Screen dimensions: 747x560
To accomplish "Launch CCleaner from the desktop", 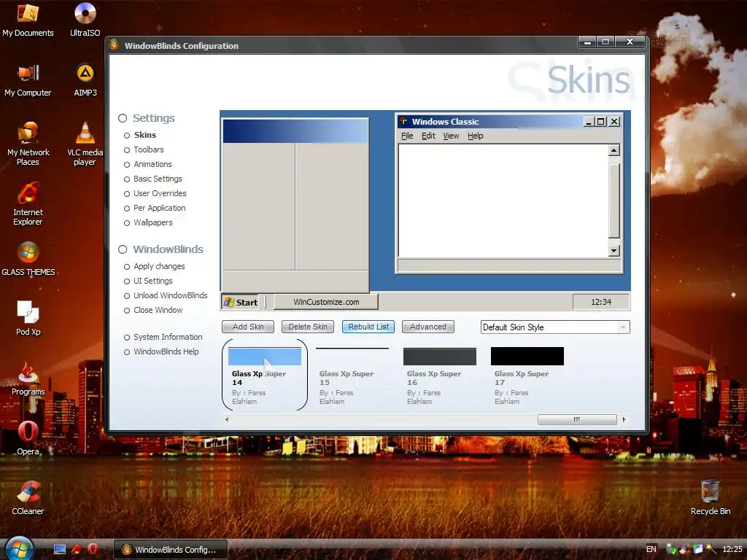I will click(x=28, y=498).
